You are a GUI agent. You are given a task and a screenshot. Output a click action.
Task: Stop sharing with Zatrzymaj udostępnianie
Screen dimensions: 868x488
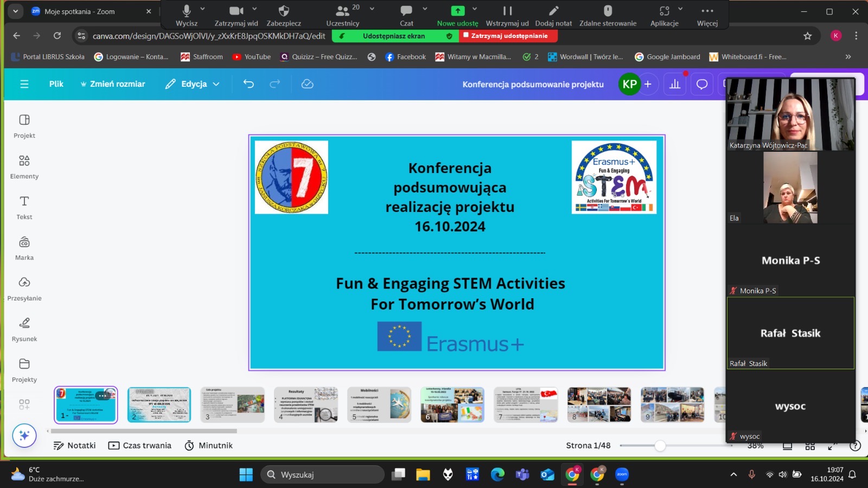click(509, 36)
